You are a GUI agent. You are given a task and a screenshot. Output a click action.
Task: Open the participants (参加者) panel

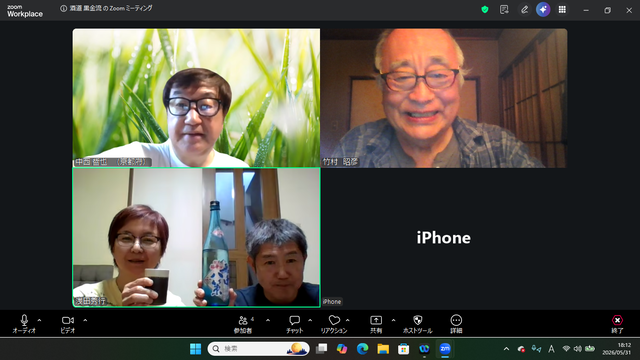click(243, 324)
